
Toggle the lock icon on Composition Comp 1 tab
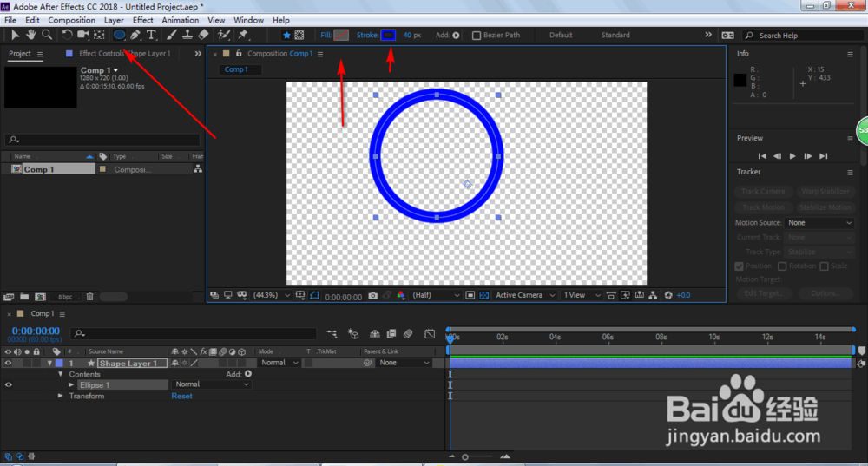(239, 54)
